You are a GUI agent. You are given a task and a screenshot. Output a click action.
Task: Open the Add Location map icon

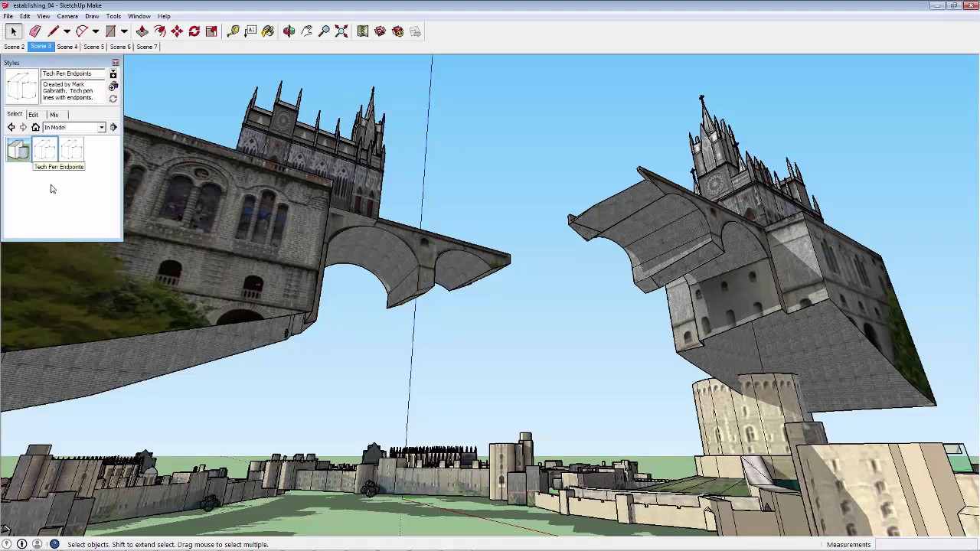[x=363, y=31]
